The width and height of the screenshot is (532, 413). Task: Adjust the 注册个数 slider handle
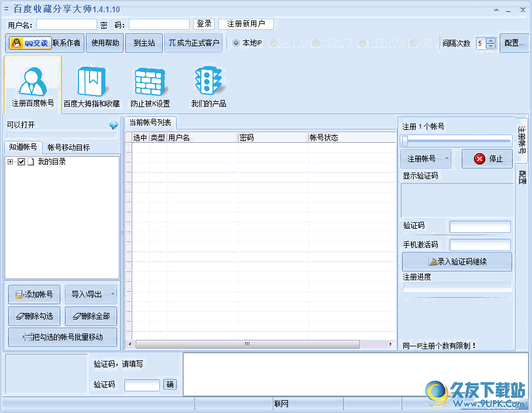[x=405, y=140]
